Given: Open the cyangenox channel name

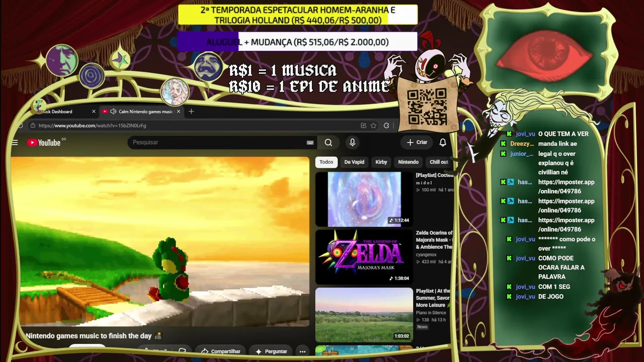Looking at the screenshot, I should 427,255.
